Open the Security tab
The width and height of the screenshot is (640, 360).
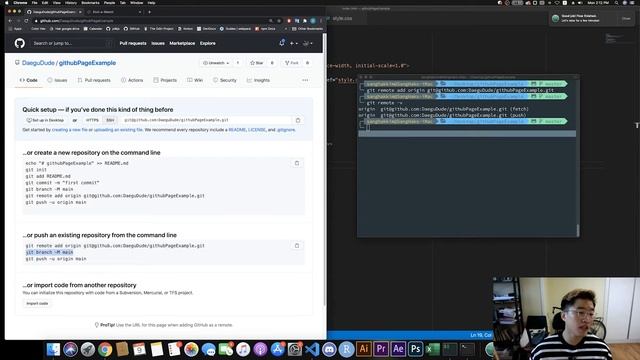(224, 80)
